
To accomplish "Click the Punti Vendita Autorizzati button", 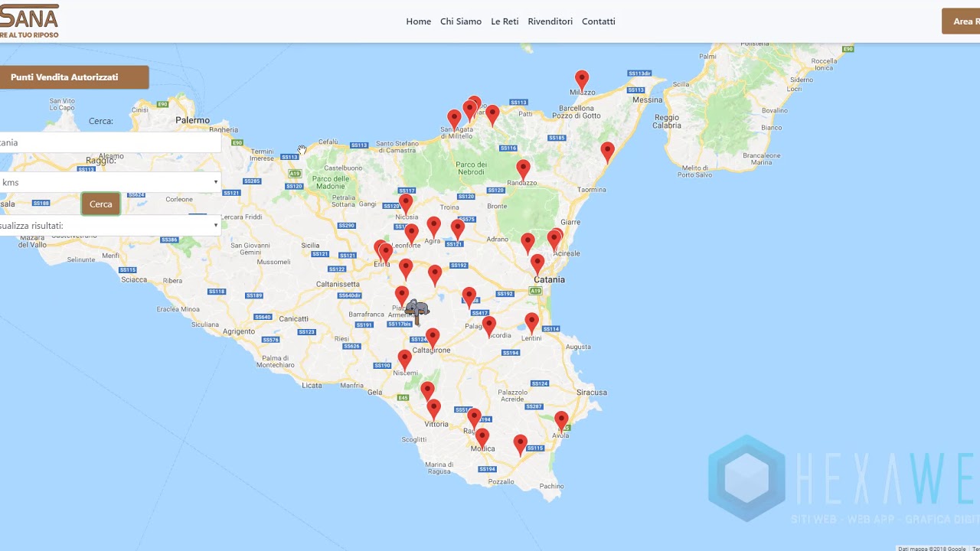I will (73, 77).
